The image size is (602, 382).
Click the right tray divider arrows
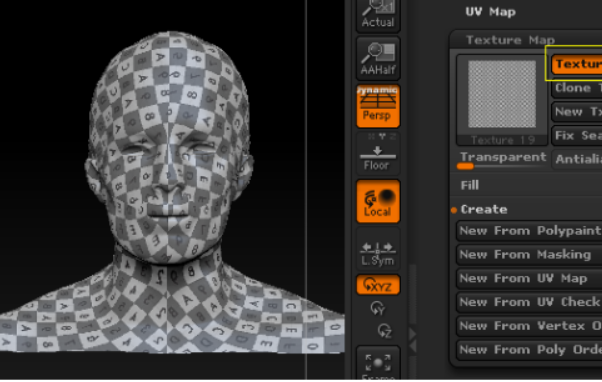click(x=412, y=340)
